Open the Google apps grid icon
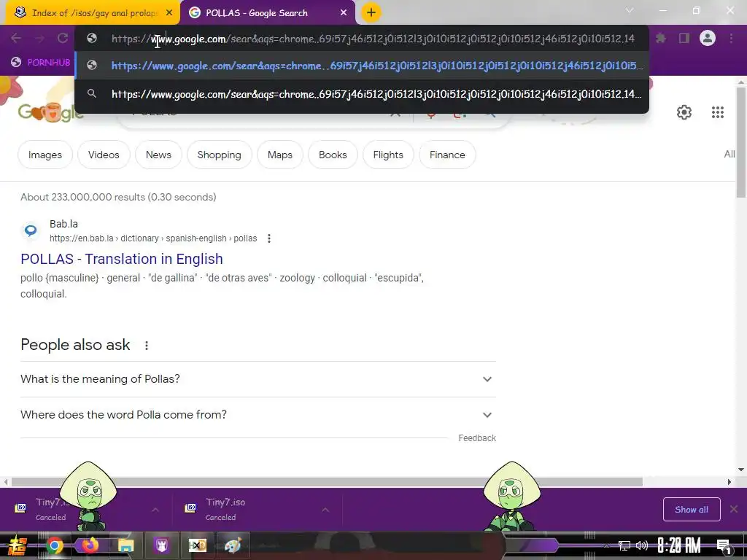The width and height of the screenshot is (747, 560). pos(718,112)
